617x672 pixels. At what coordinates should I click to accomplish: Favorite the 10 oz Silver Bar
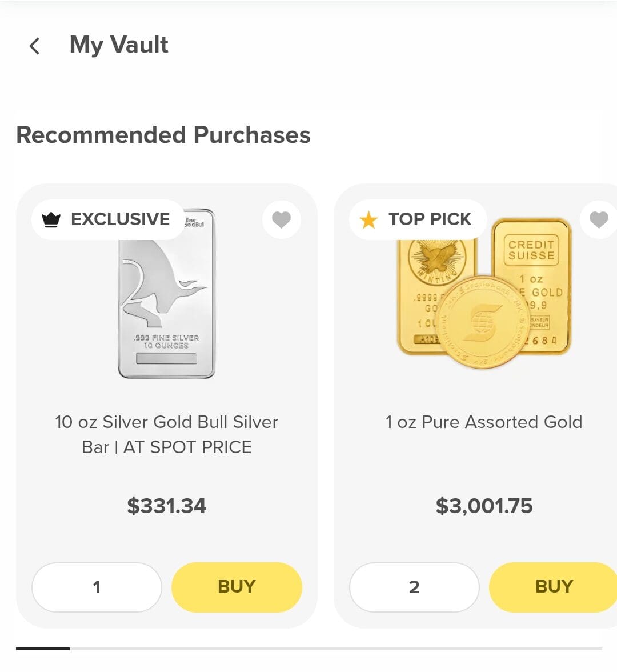281,219
